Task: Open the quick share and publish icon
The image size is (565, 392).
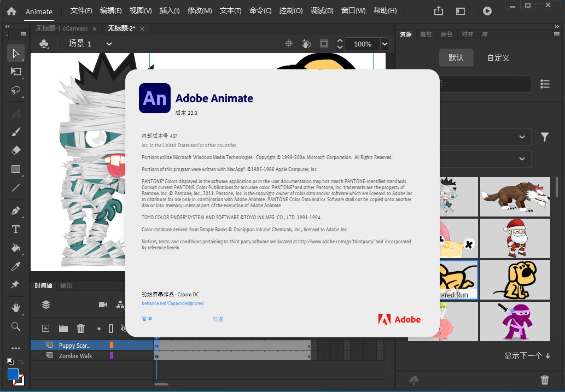Action: point(439,11)
